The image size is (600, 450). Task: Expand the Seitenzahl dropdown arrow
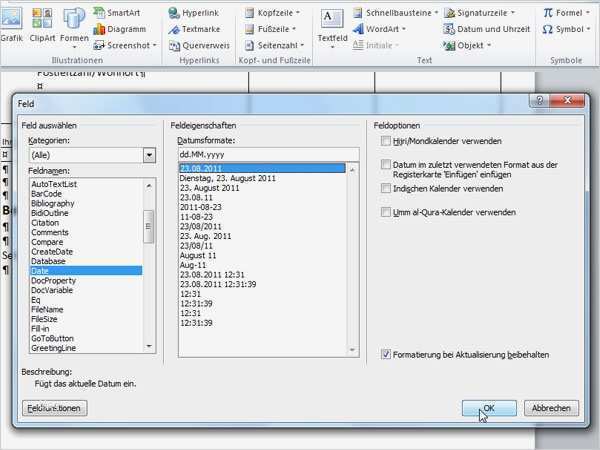pyautogui.click(x=302, y=46)
